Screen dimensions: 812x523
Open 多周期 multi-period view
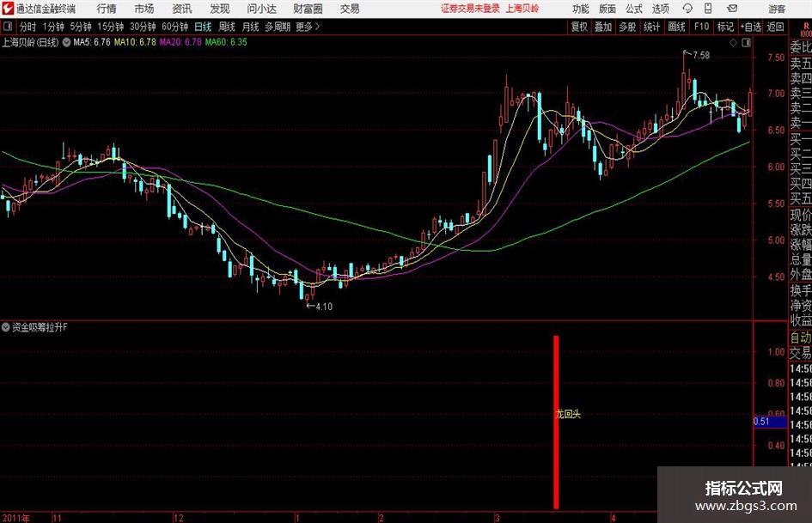click(x=278, y=27)
